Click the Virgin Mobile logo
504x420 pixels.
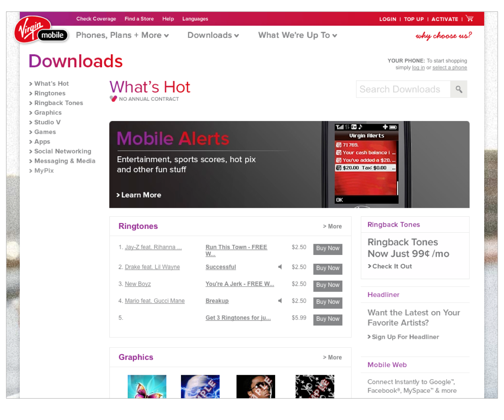41,29
